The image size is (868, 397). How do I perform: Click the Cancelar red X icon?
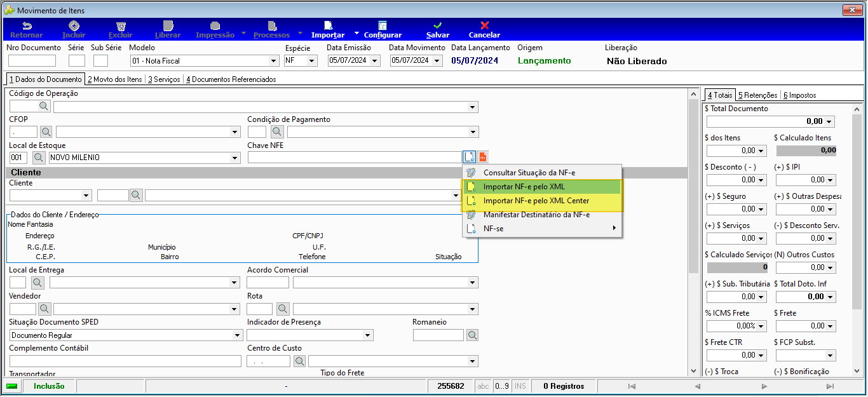click(485, 26)
